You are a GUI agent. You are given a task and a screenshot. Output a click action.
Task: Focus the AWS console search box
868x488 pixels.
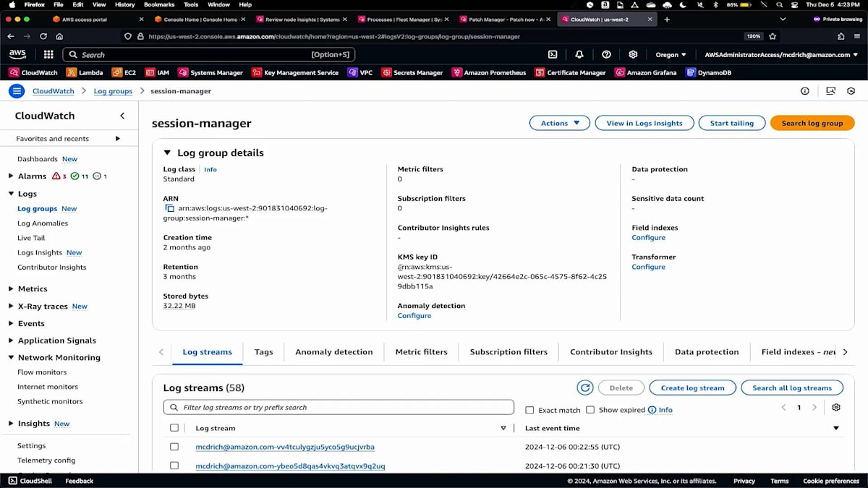(x=208, y=54)
